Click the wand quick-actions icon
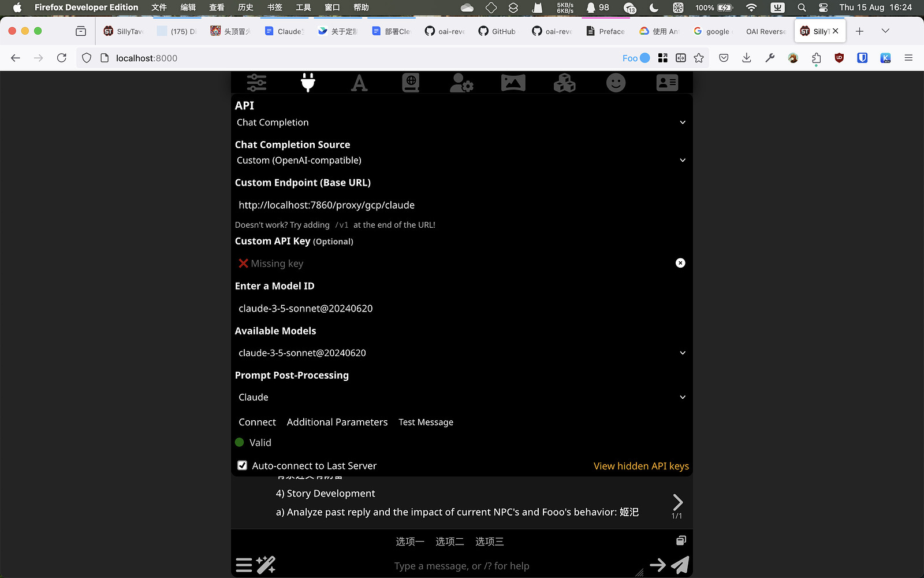The height and width of the screenshot is (578, 924). [266, 565]
